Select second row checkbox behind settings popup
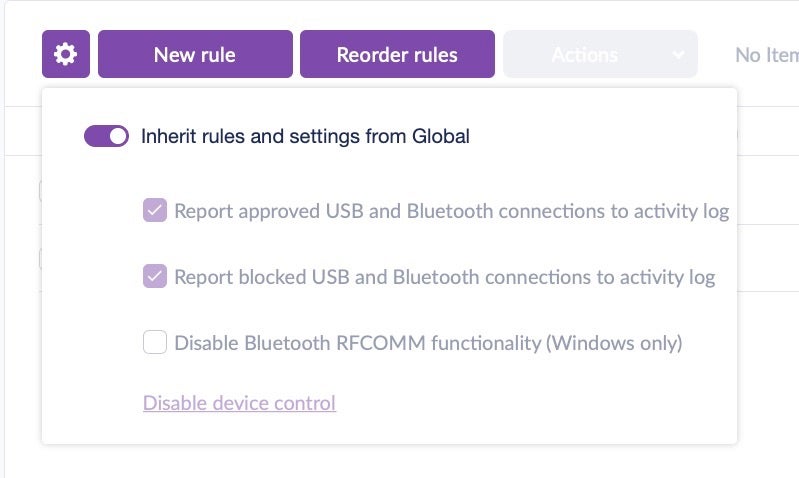Screen dimensions: 799x478 click(x=41, y=258)
